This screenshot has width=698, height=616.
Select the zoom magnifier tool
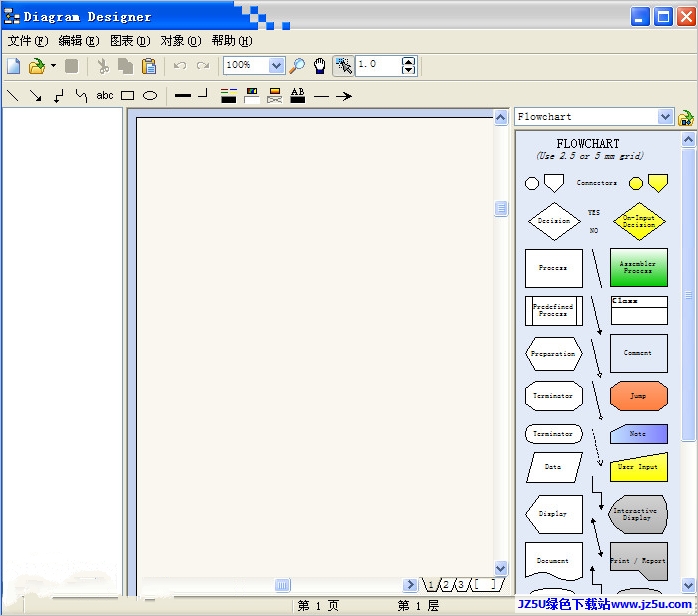[297, 66]
